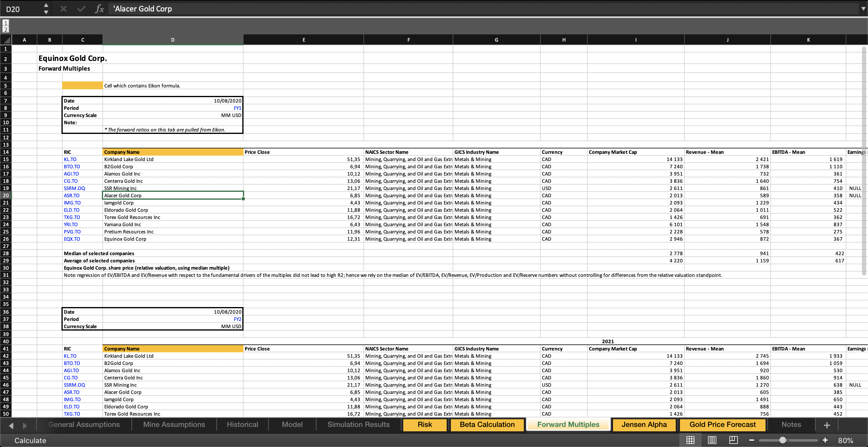Click the FY2 period cell
The width and height of the screenshot is (868, 447).
tap(173, 319)
